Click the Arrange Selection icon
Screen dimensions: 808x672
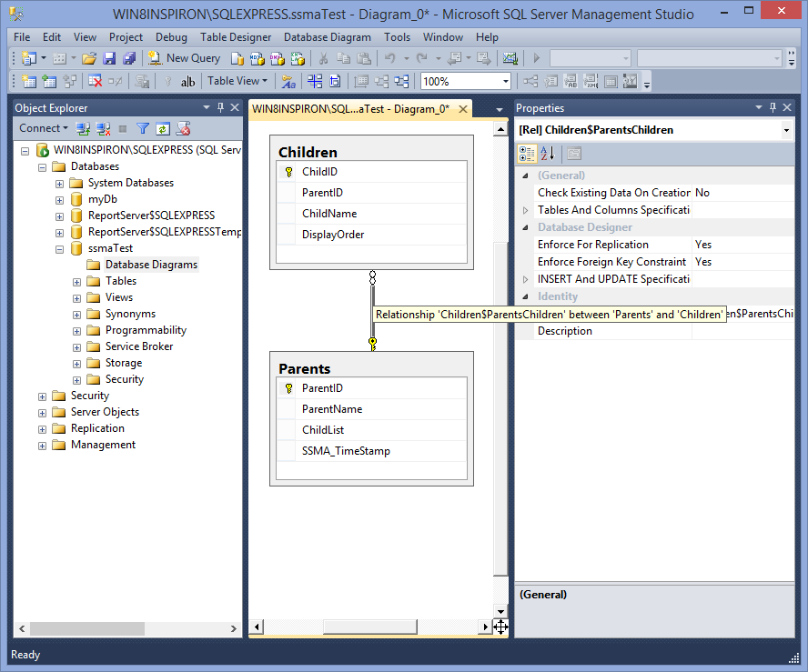point(382,81)
